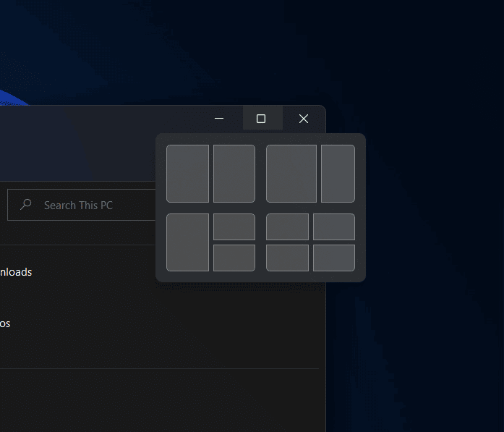Viewport: 504px width, 432px height.
Task: Select the folder item ending in "os"
Action: pyautogui.click(x=5, y=323)
